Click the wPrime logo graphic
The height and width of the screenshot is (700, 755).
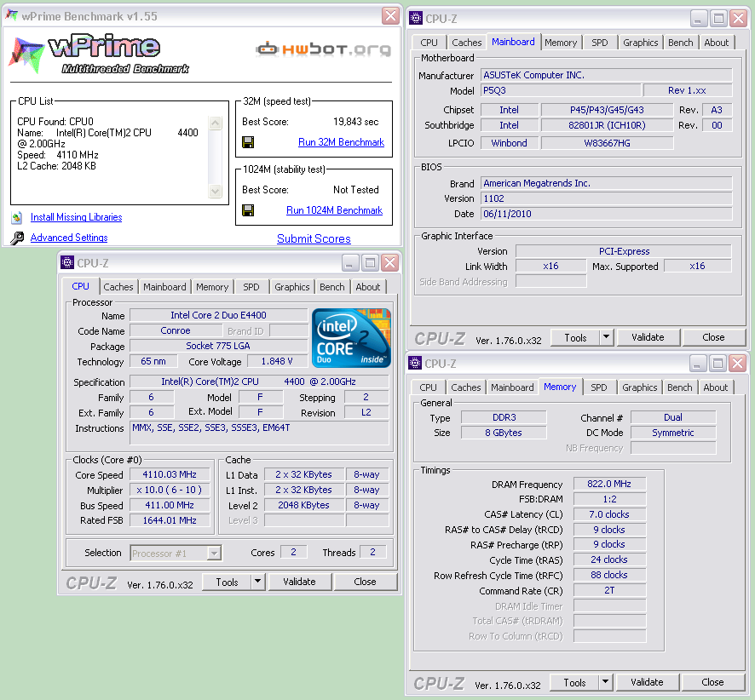click(x=99, y=54)
